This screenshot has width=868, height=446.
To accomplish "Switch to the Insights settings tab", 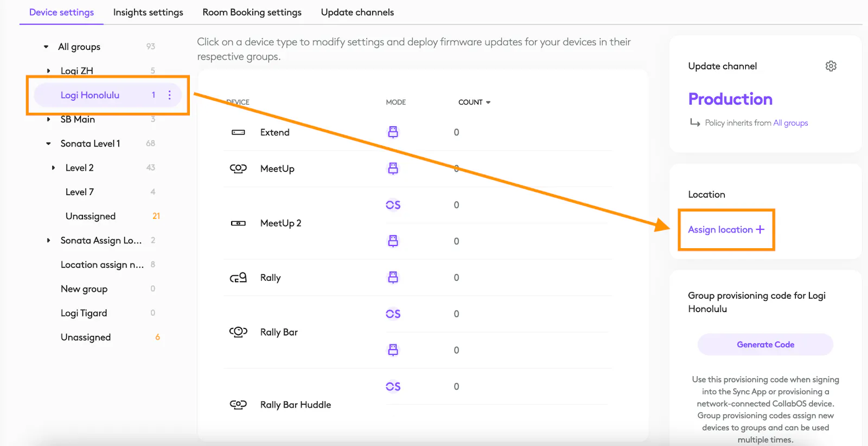I will click(148, 12).
